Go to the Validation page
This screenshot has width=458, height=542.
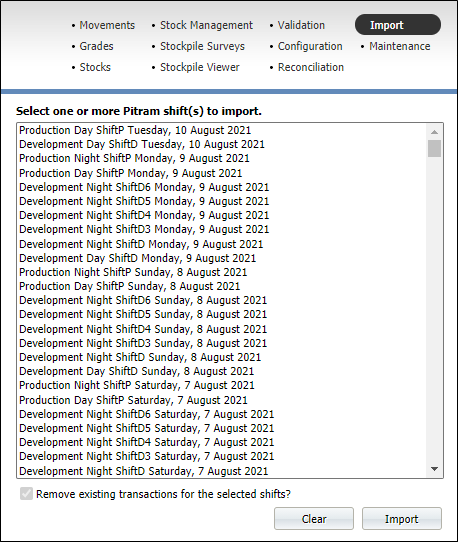click(301, 25)
